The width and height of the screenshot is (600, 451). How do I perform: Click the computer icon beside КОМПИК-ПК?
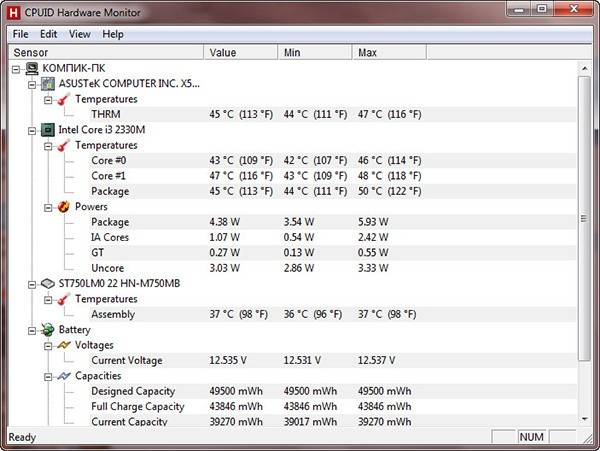pyautogui.click(x=31, y=68)
